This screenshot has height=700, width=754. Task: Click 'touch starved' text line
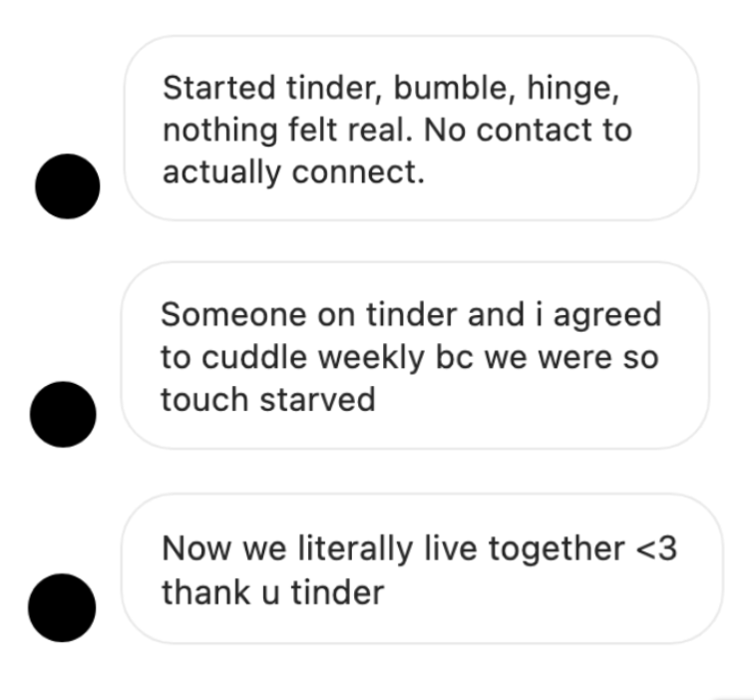pyautogui.click(x=268, y=400)
